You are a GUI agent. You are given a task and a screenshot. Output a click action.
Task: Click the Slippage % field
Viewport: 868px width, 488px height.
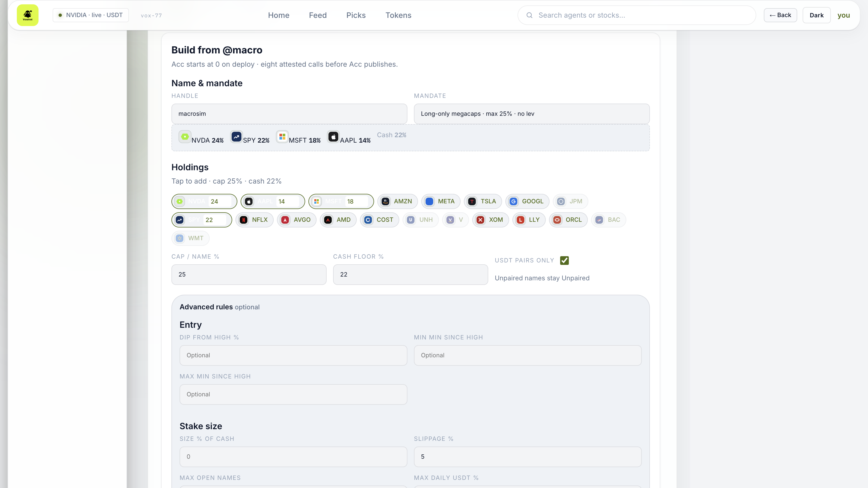point(528,457)
